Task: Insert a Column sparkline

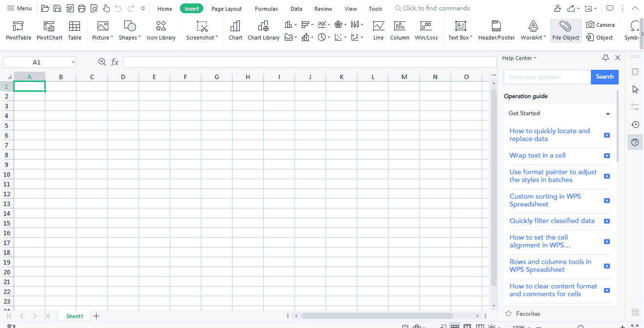Action: (400, 30)
